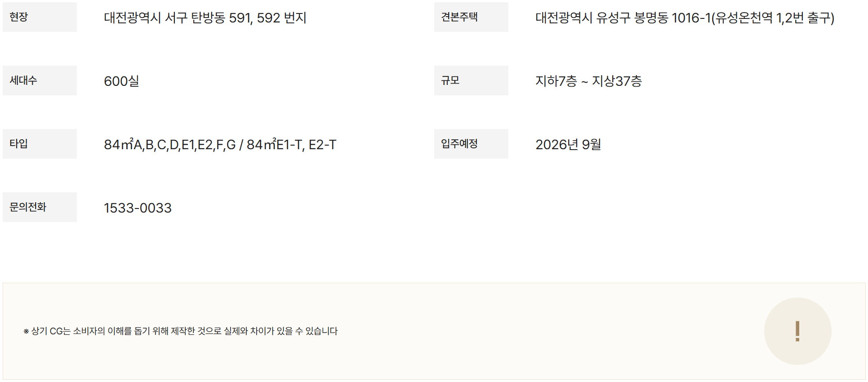Image resolution: width=868 pixels, height=382 pixels.
Task: Click the 지상37층 text
Action: pyautogui.click(x=617, y=81)
